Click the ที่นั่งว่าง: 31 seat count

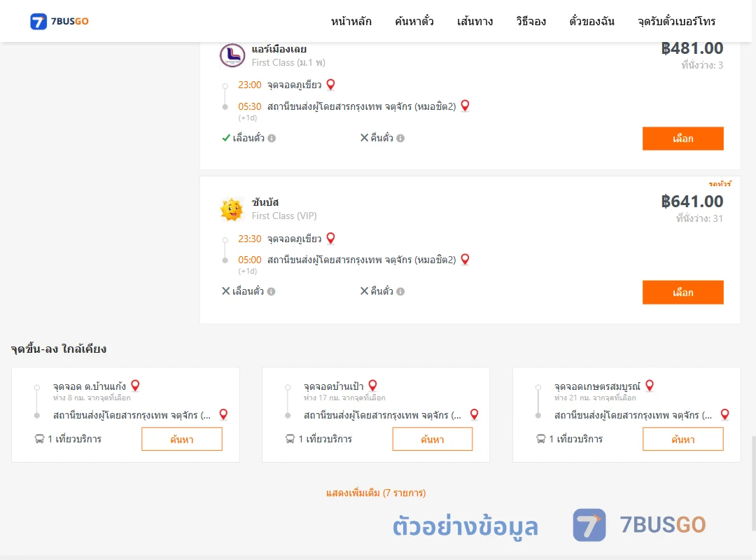[699, 218]
